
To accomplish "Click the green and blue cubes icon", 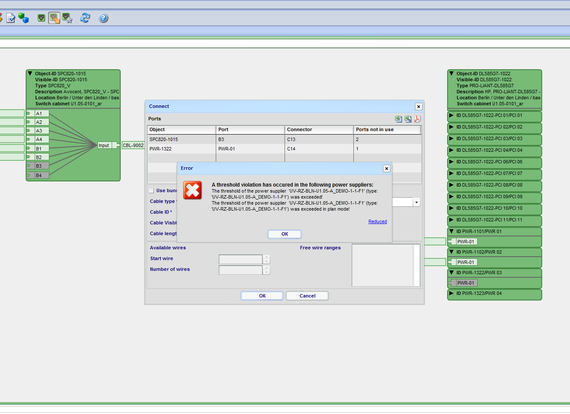I will click(x=23, y=18).
